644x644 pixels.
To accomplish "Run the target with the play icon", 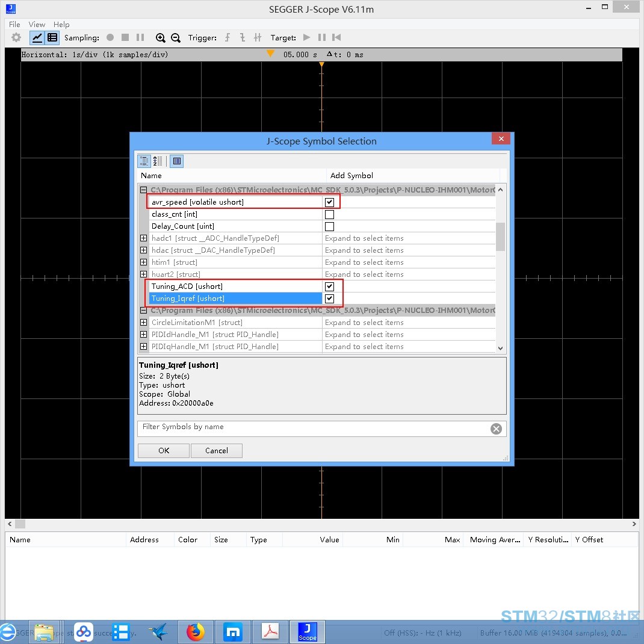I will (306, 37).
